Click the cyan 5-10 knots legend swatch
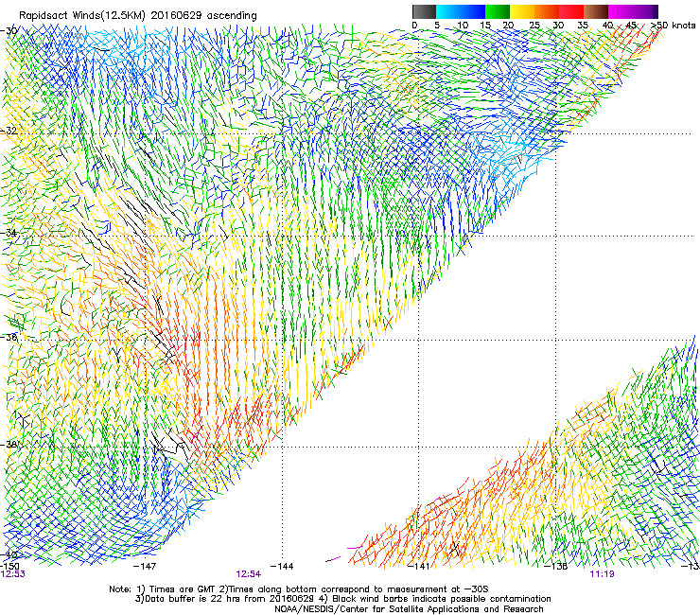700x615 pixels. pyautogui.click(x=448, y=11)
